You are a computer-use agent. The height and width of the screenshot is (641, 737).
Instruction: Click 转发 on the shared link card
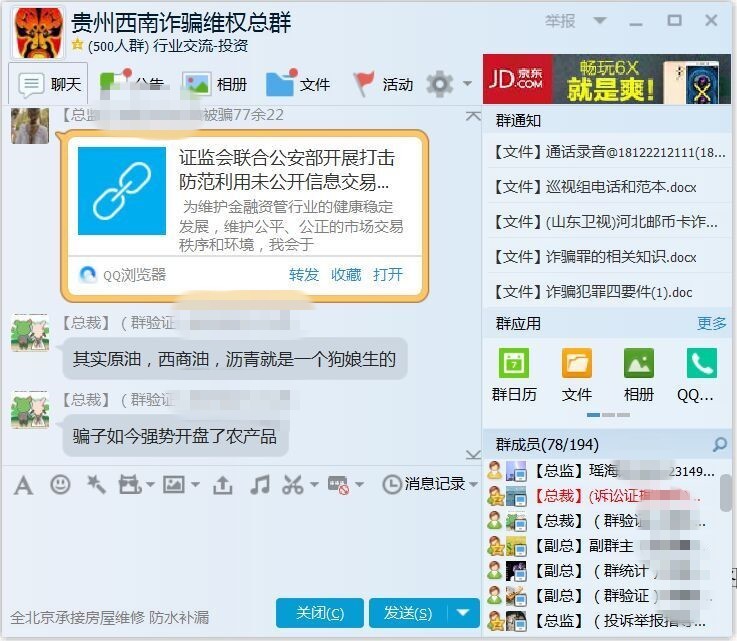coord(304,274)
